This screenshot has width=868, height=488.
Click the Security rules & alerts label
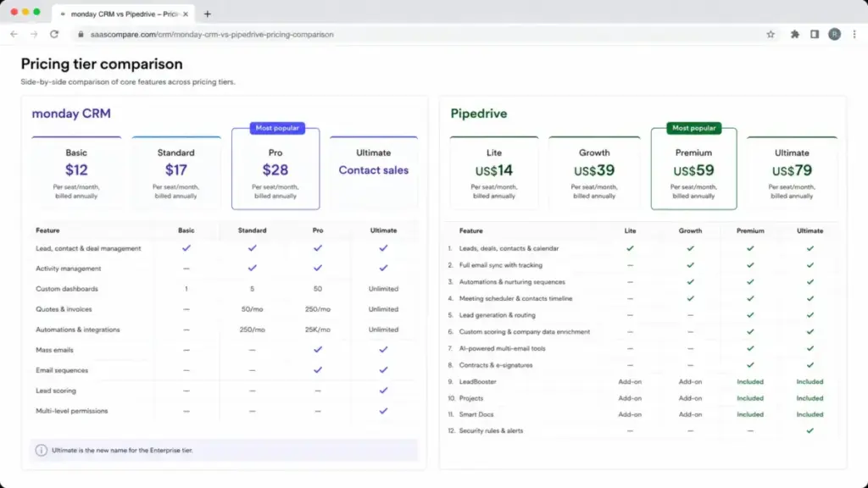491,430
